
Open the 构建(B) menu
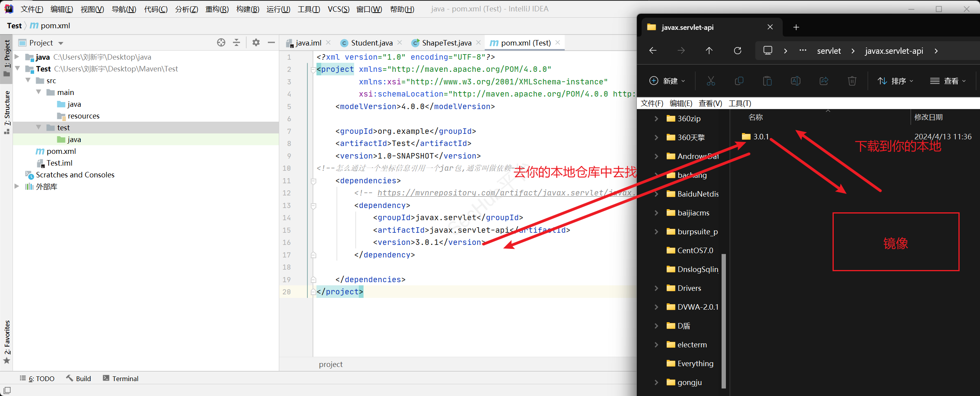tap(247, 9)
